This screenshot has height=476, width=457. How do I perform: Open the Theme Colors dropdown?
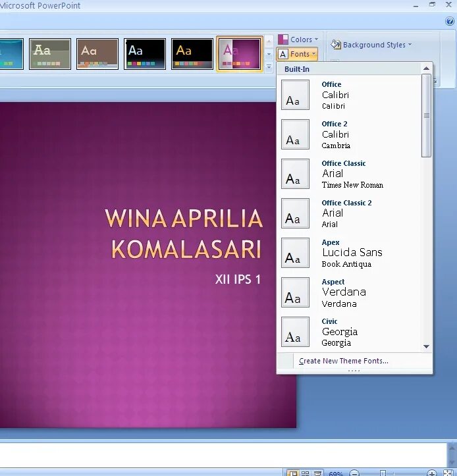298,40
